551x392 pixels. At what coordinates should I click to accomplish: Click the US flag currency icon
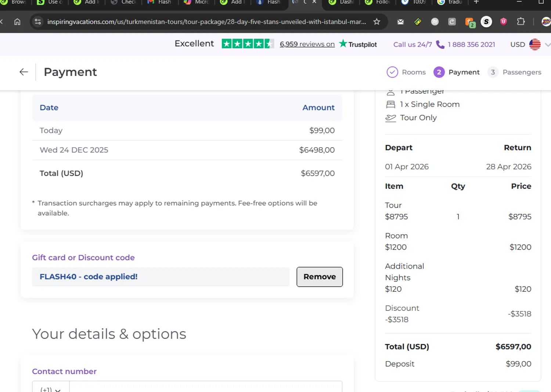click(535, 44)
